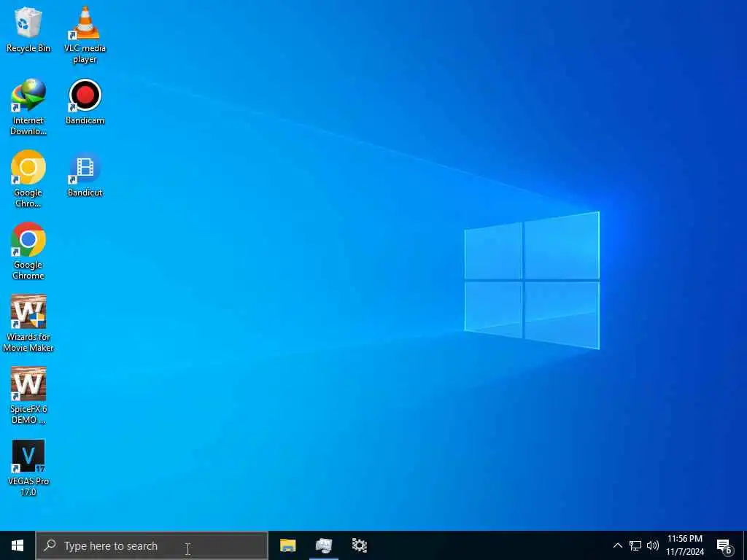Open the network status tray icon

[635, 545]
